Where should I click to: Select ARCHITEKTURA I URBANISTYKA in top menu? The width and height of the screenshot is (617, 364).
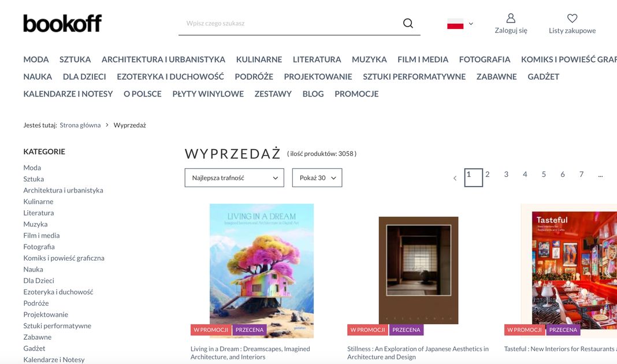pyautogui.click(x=163, y=60)
